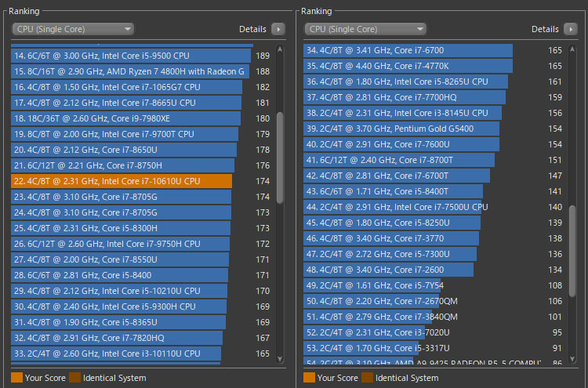Click the left list scroll-up arrow
The height and width of the screenshot is (388, 588).
pos(280,49)
